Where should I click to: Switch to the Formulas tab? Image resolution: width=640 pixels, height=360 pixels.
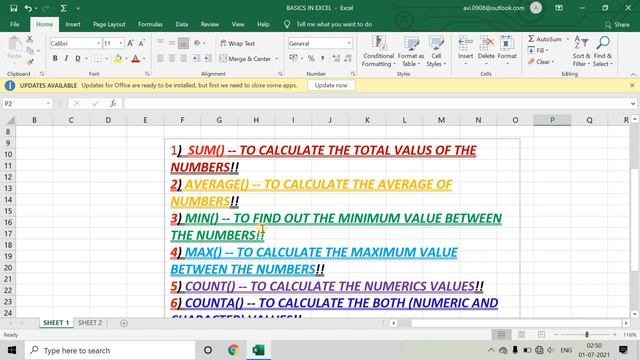150,24
